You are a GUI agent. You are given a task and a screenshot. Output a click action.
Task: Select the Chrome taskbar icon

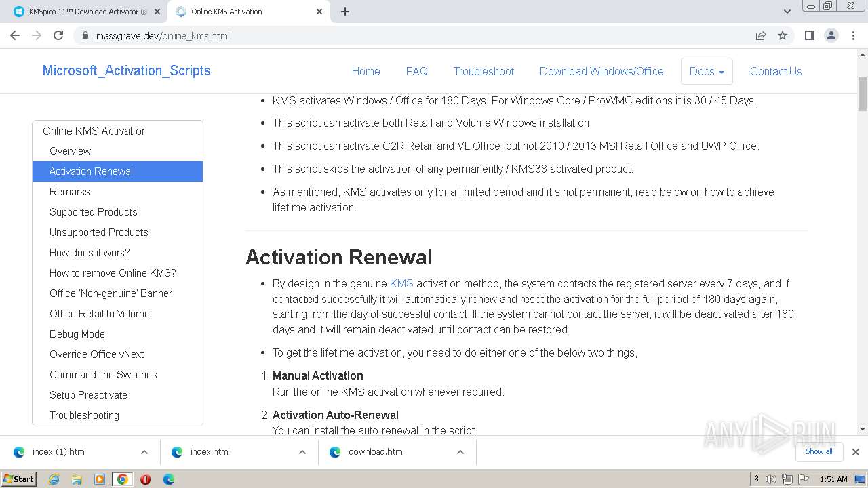[123, 479]
